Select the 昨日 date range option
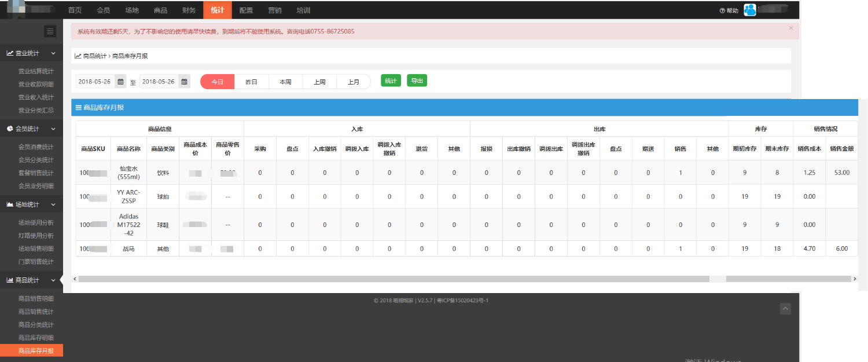 [x=251, y=82]
